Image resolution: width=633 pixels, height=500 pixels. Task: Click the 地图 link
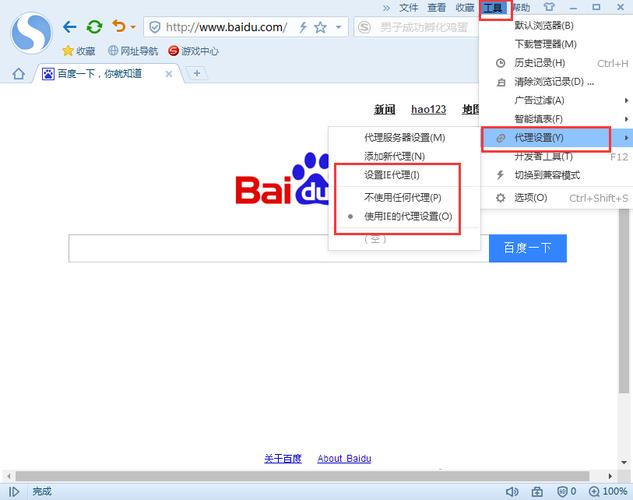click(471, 109)
